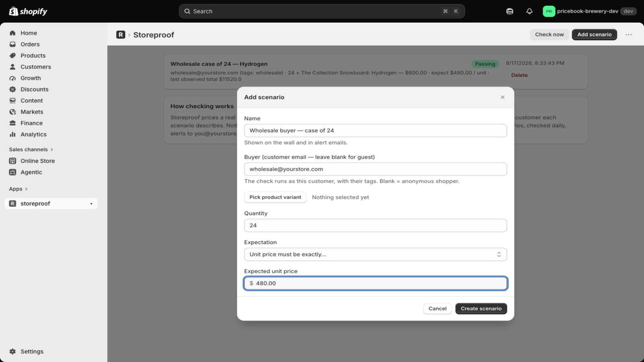Image resolution: width=644 pixels, height=362 pixels.
Task: Click the Check now button
Action: [x=549, y=35]
